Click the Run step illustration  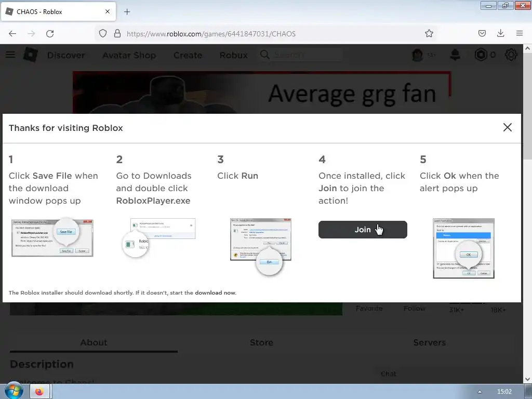261,246
